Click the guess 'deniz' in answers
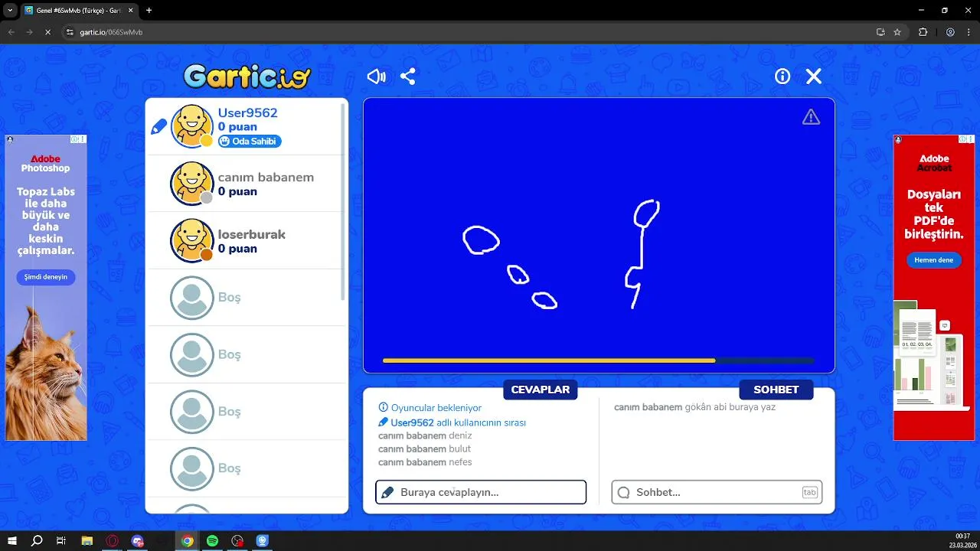This screenshot has width=980, height=551. tap(460, 435)
